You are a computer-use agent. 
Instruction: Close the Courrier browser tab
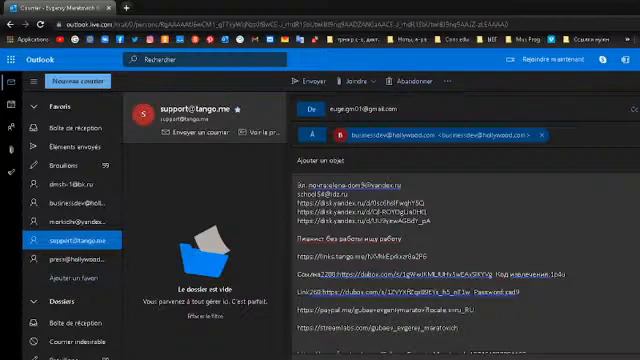click(109, 8)
